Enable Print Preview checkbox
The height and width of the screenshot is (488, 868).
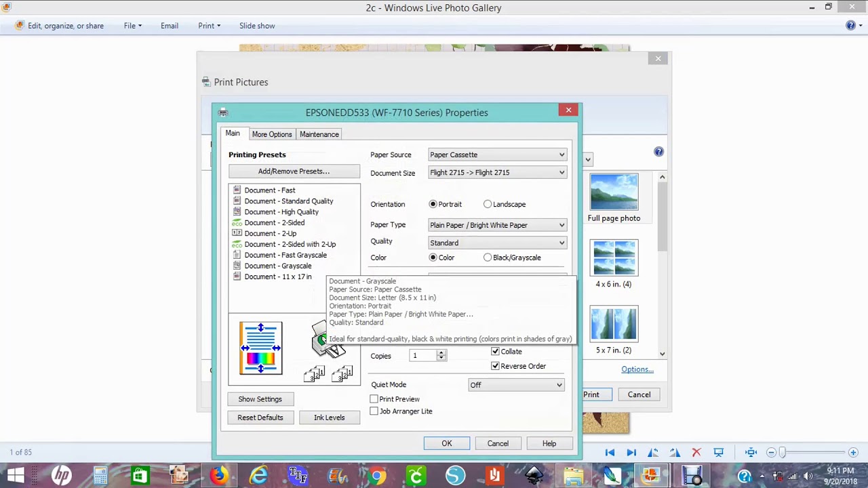pyautogui.click(x=374, y=399)
